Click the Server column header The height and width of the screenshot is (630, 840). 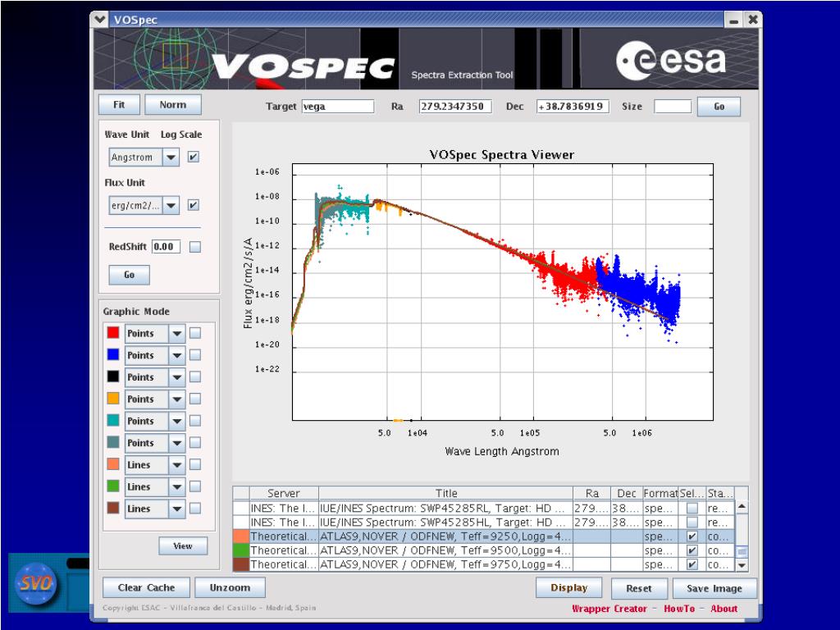[x=284, y=493]
